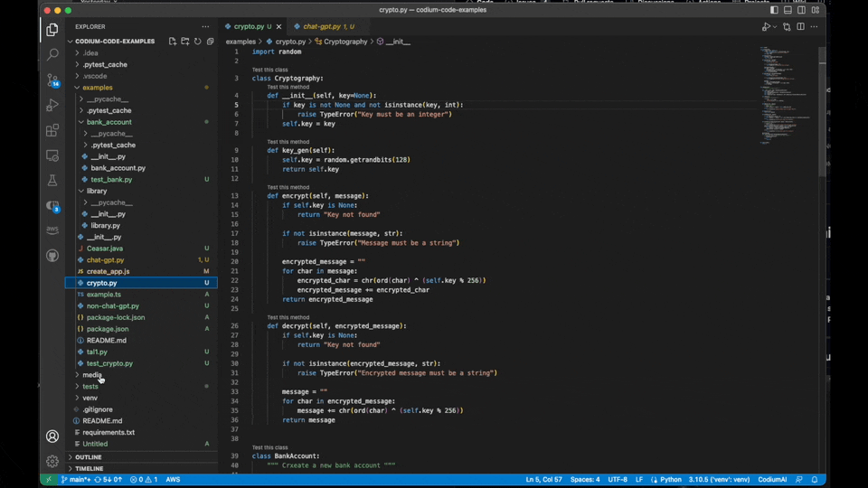The width and height of the screenshot is (868, 488).
Task: Open test_crypto.py in the file tree
Action: click(x=109, y=363)
